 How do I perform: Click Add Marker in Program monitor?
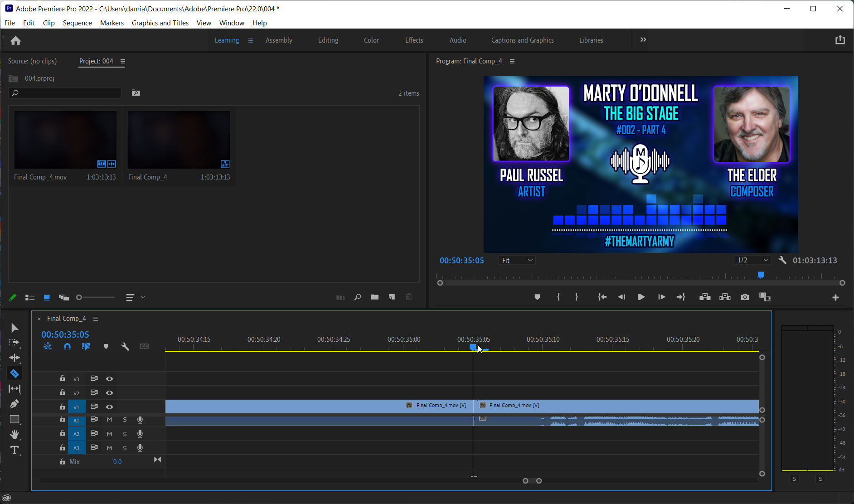coord(537,297)
